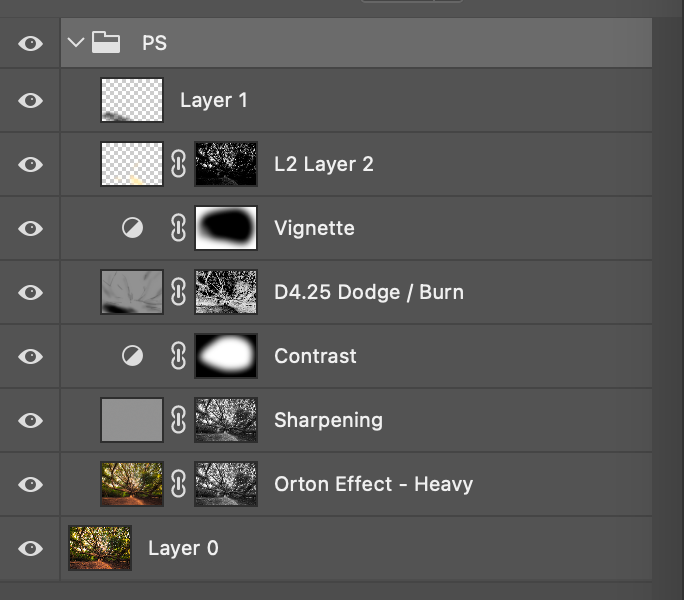The width and height of the screenshot is (684, 600).
Task: Select the D4.25 Dodge / Burn layer name
Action: [x=369, y=292]
